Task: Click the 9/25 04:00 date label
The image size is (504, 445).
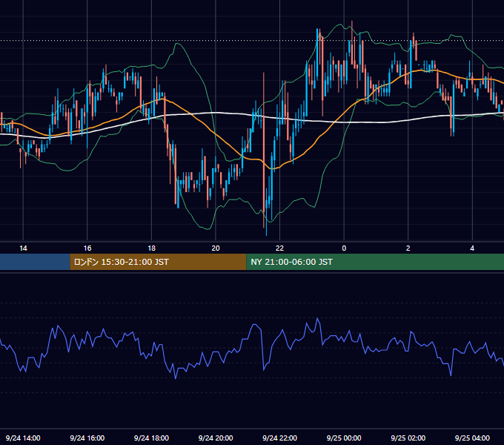Action: (x=472, y=438)
